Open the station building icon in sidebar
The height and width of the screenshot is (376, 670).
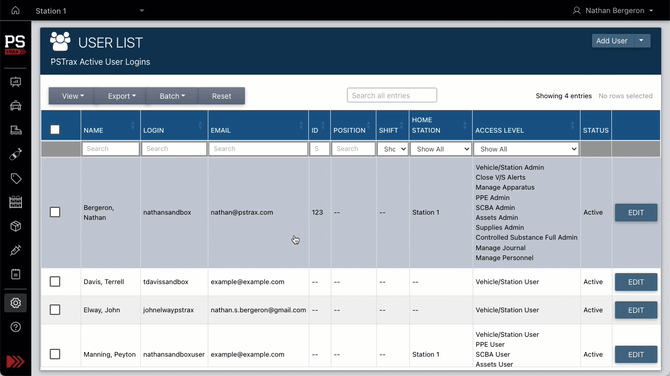click(16, 130)
